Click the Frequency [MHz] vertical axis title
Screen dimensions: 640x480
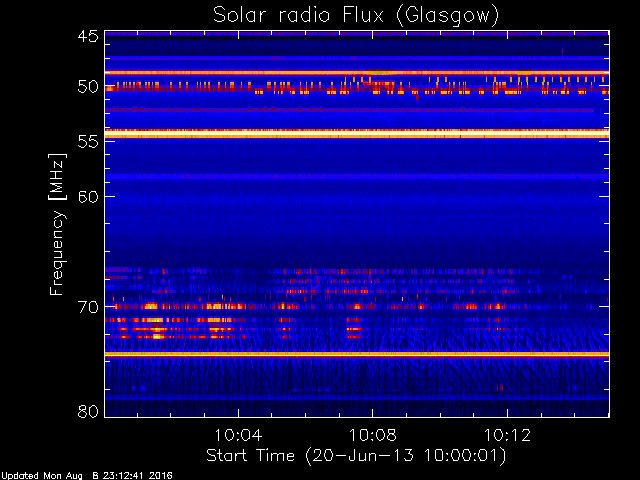pos(57,224)
